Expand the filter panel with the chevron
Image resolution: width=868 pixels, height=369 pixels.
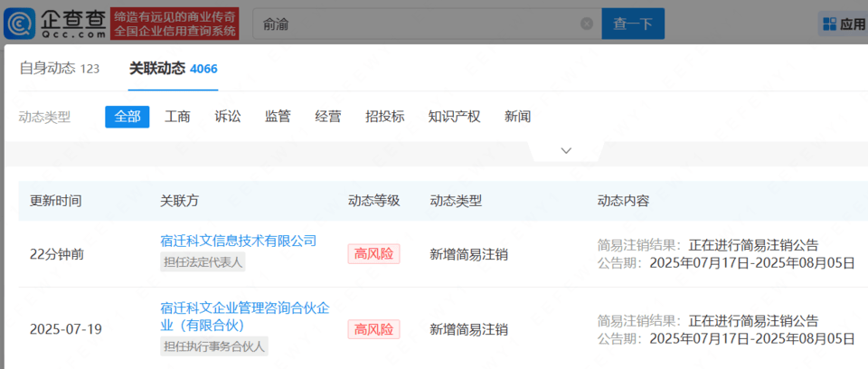click(566, 151)
